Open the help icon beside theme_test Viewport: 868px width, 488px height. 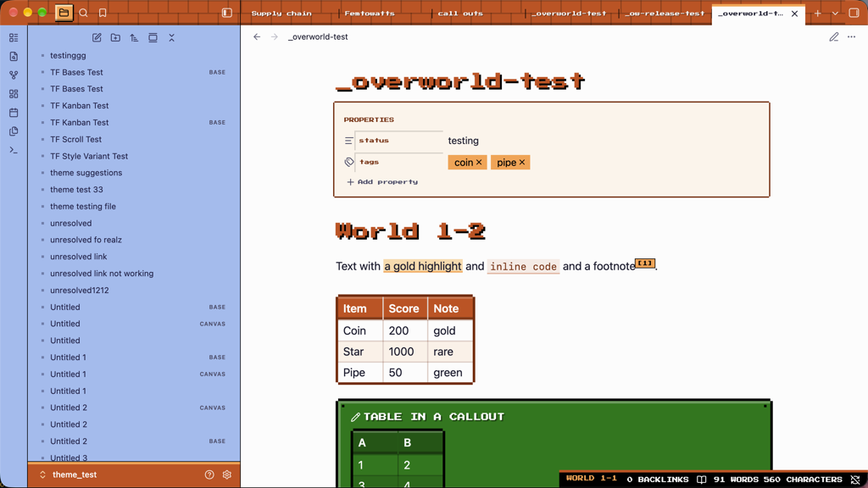(209, 474)
